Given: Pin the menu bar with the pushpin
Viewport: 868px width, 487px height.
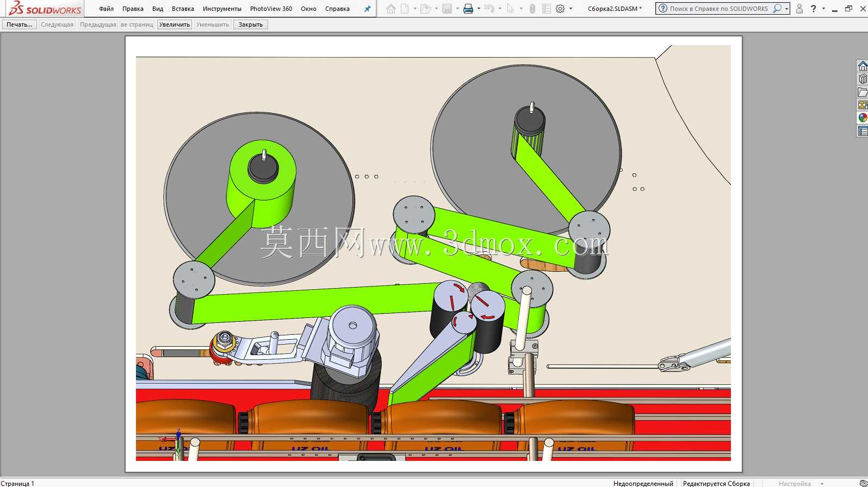Looking at the screenshot, I should [x=367, y=9].
